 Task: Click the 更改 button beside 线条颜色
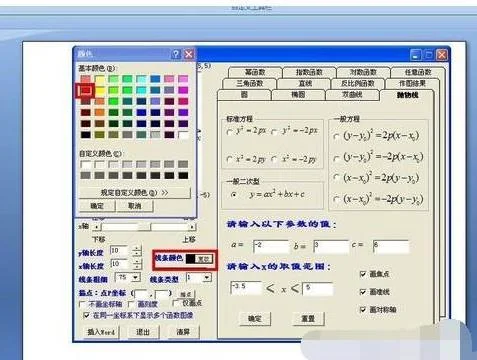pyautogui.click(x=204, y=259)
